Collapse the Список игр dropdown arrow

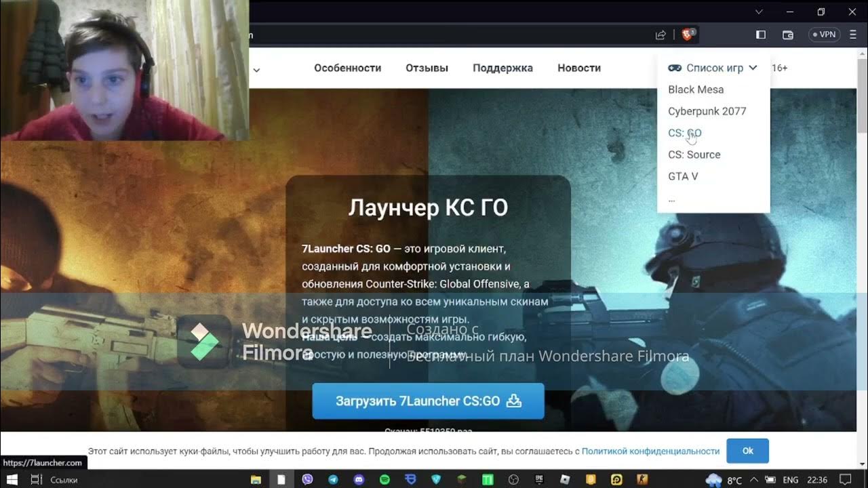click(753, 68)
